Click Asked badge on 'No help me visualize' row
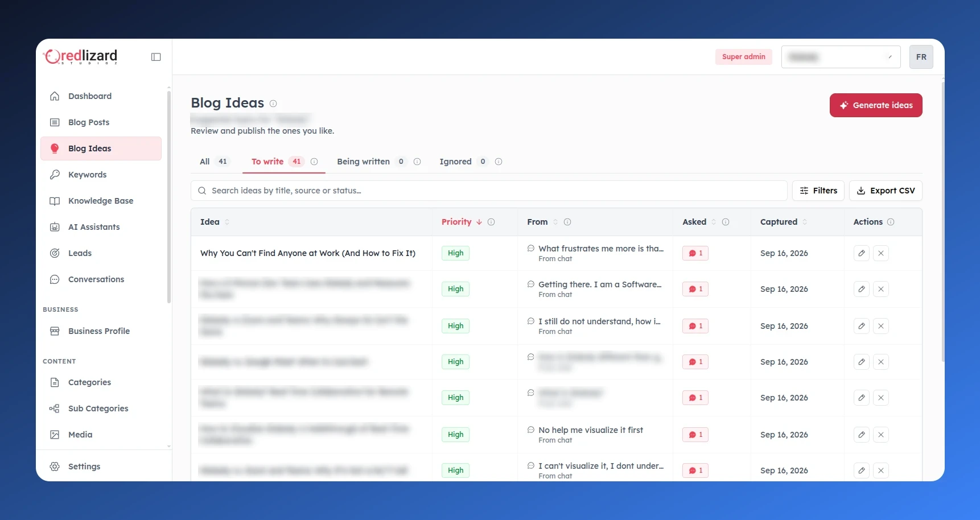The image size is (980, 520). tap(695, 435)
